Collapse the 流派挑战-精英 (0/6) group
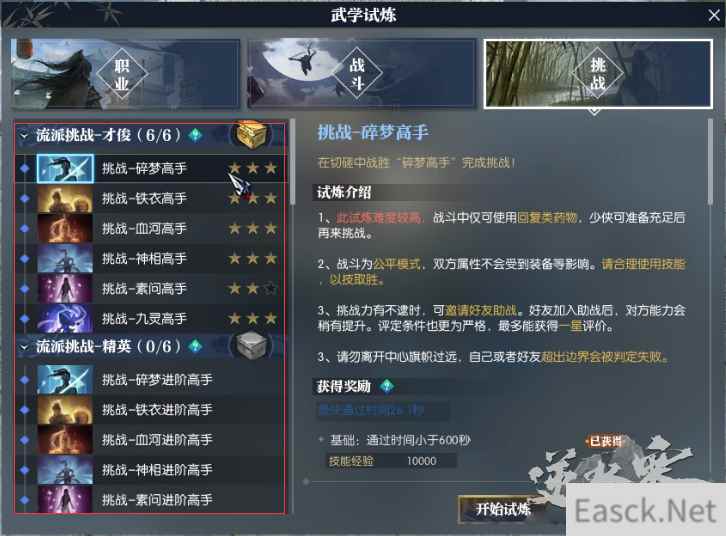This screenshot has width=726, height=536. [23, 346]
